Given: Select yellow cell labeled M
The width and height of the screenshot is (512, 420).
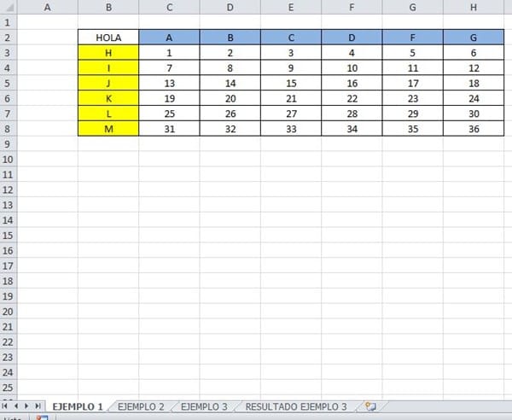Looking at the screenshot, I should 108,129.
